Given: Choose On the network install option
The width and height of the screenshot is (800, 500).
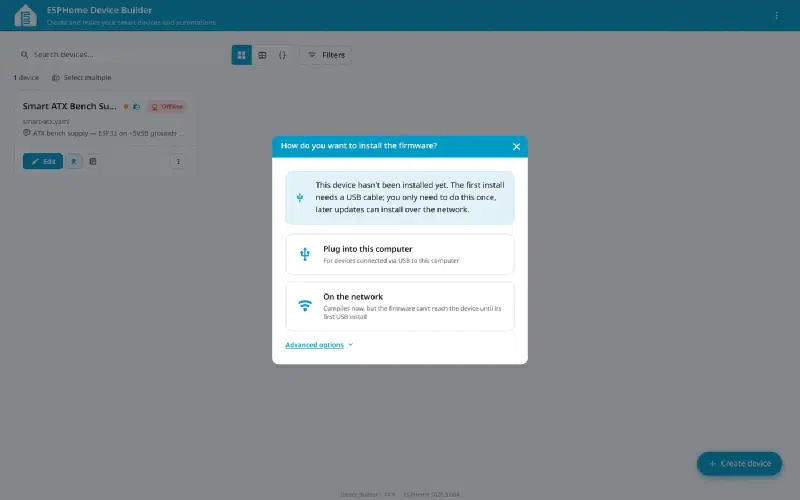Looking at the screenshot, I should pyautogui.click(x=399, y=306).
